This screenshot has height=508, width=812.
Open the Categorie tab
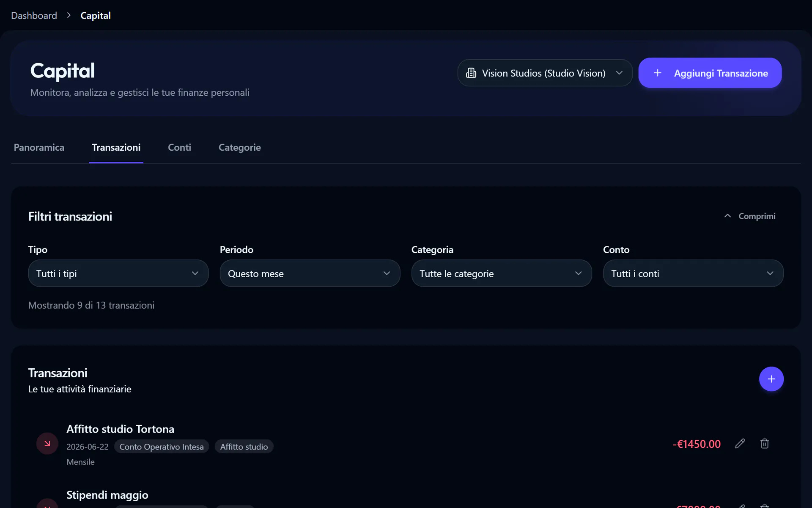pyautogui.click(x=239, y=147)
